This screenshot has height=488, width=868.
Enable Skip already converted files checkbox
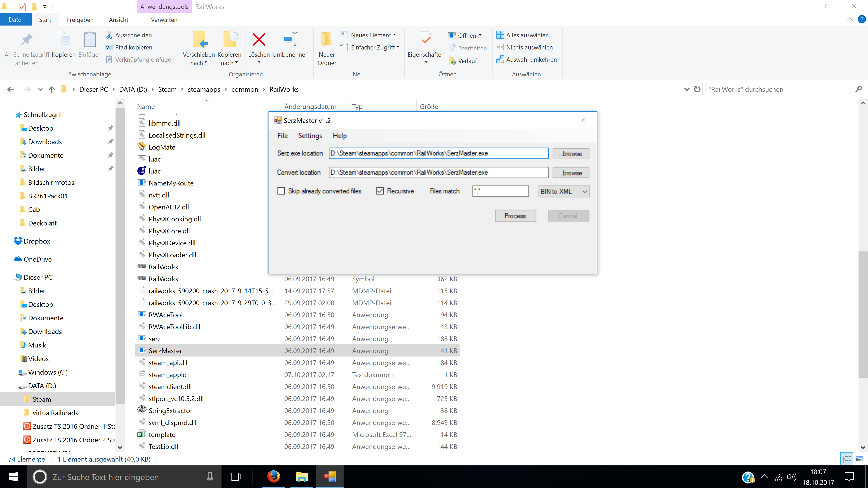[281, 191]
